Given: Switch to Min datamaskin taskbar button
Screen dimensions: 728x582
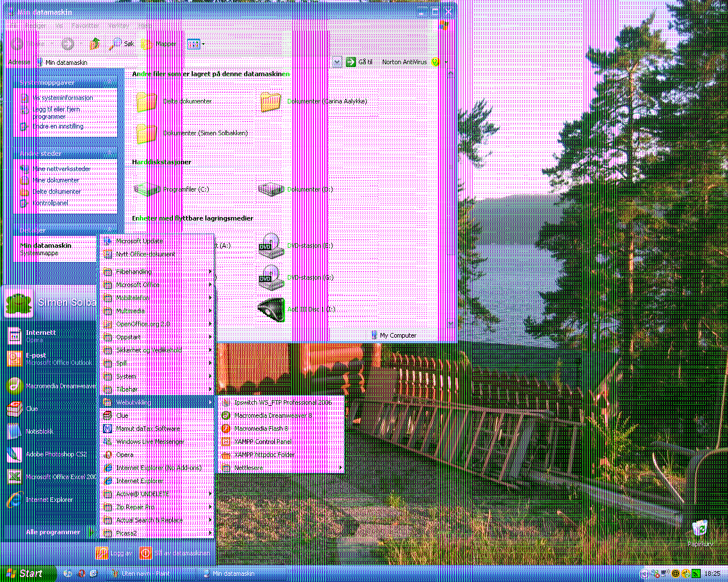Looking at the screenshot, I should (246, 574).
